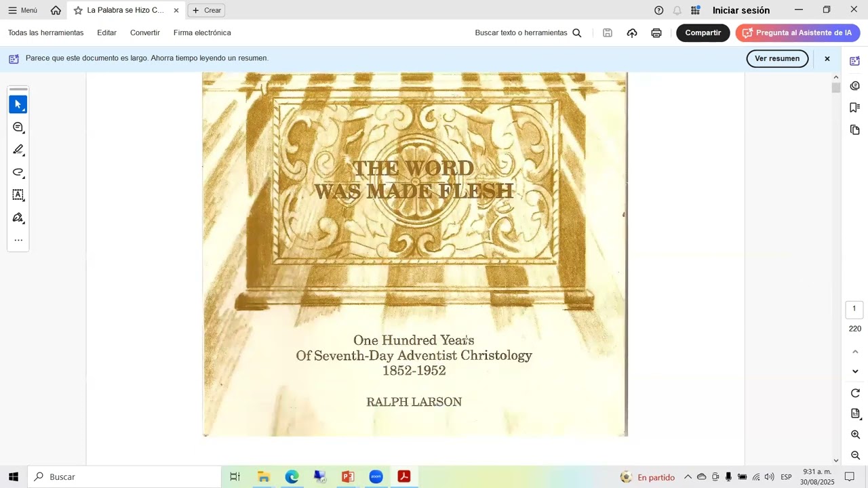Viewport: 868px width, 488px height.
Task: Select the fill and sign pen tool
Action: click(18, 218)
